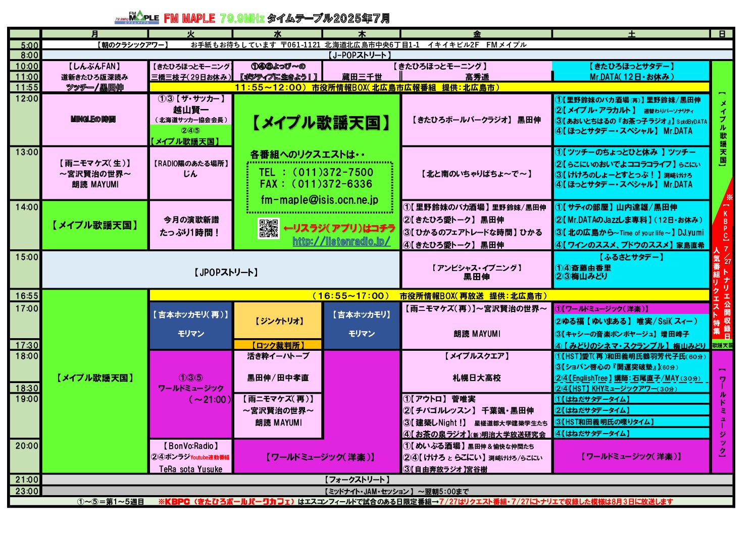
Task: Click the フォークストリート 21:00 row
Action: click(x=387, y=479)
